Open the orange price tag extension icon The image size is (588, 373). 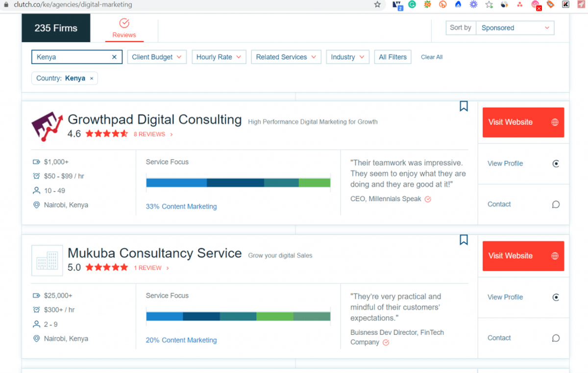coord(550,4)
